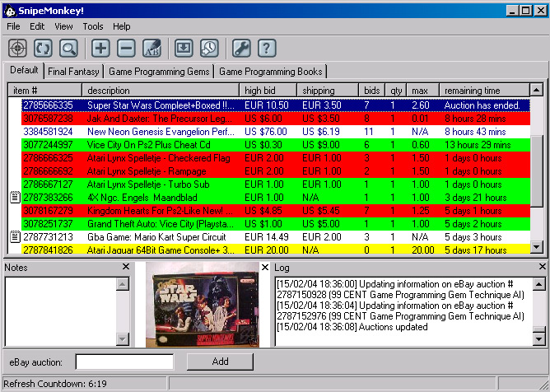Viewport: 550px width, 392px height.
Task: Click the refresh auctions toolbar icon
Action: [43, 48]
